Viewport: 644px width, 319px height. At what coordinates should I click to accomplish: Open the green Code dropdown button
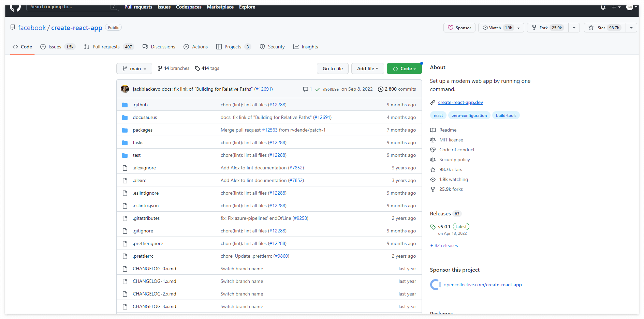click(x=404, y=69)
